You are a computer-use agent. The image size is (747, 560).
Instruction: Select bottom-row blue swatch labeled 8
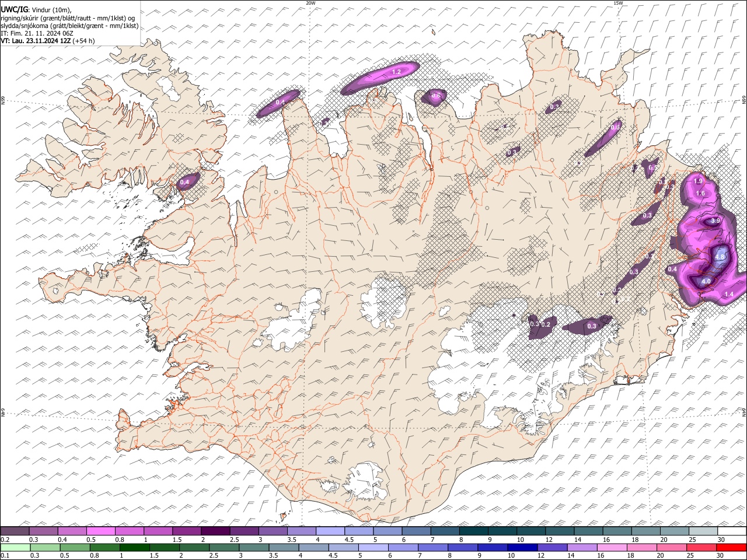(x=462, y=548)
